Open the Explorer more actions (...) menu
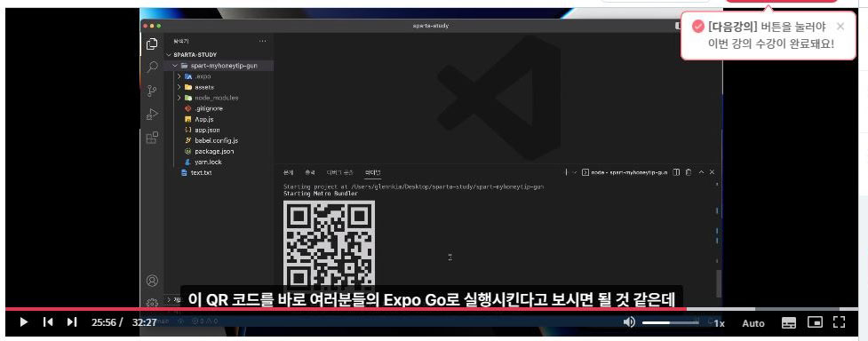 pos(262,41)
